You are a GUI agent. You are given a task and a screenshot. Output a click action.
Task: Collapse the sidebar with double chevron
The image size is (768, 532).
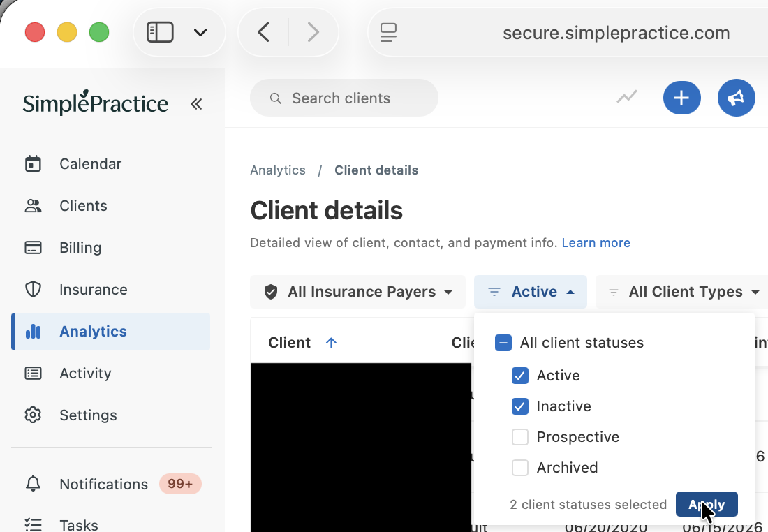[196, 104]
